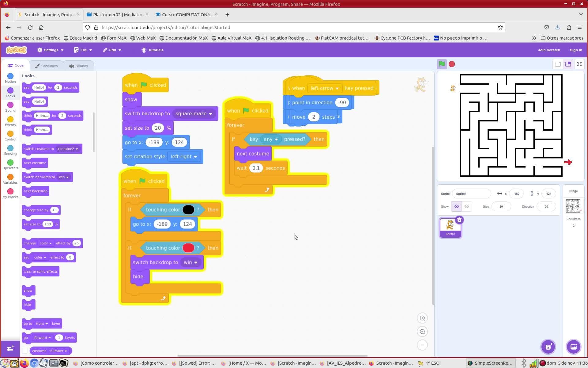Switch to the Costumes tab
The image size is (588, 368).
(x=46, y=66)
